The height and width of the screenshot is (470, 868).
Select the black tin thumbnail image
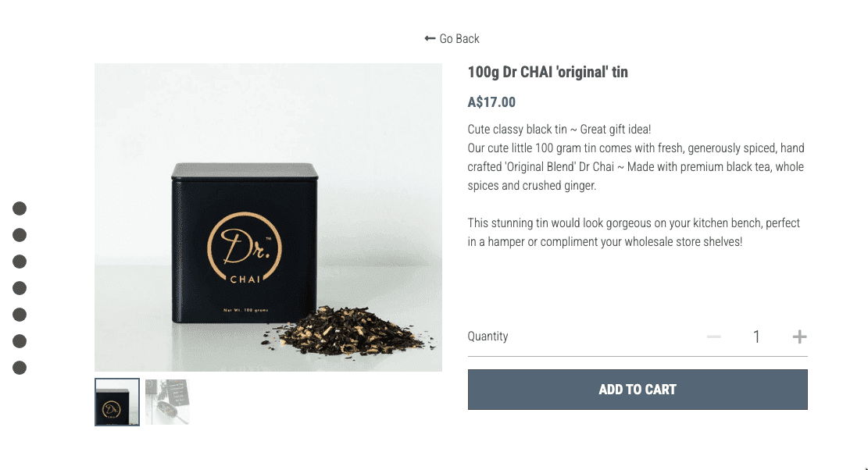point(117,402)
